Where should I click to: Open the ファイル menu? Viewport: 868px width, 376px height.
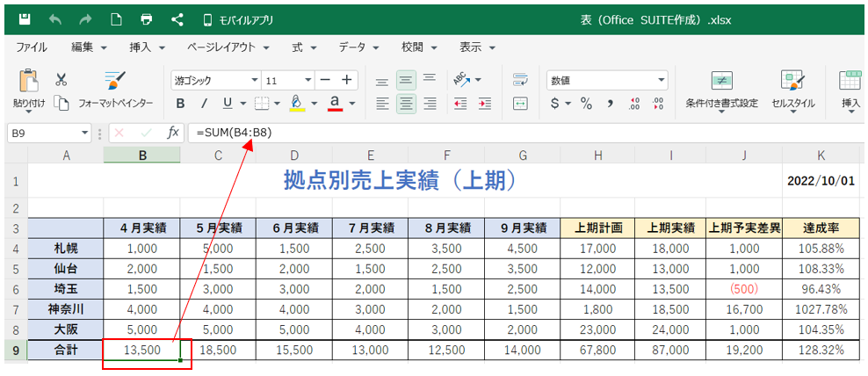point(32,47)
